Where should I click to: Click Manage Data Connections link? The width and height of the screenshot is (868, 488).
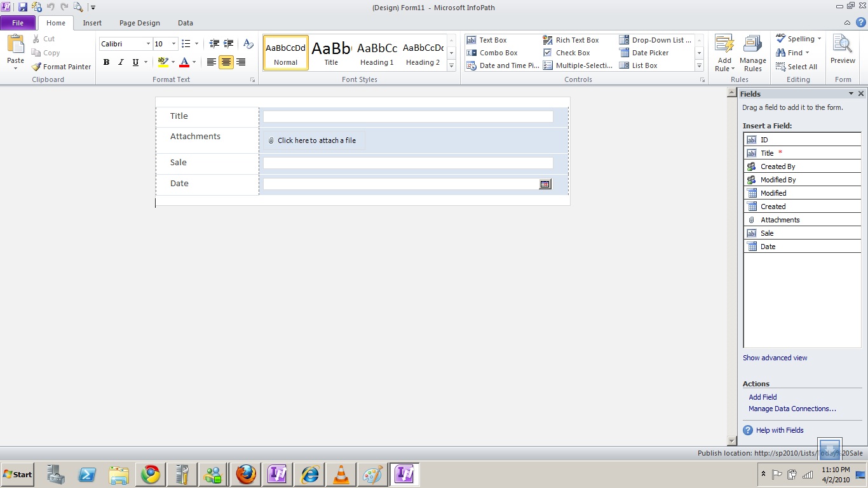coord(792,409)
